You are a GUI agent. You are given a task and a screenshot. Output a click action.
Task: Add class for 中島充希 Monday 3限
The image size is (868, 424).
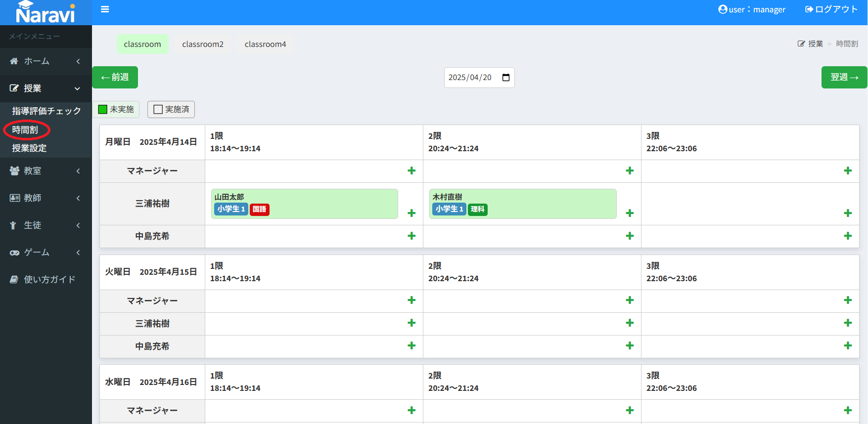[848, 236]
